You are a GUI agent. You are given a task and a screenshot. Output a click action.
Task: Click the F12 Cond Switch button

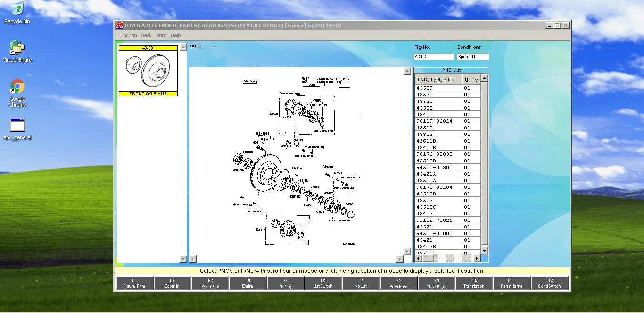[x=549, y=283]
